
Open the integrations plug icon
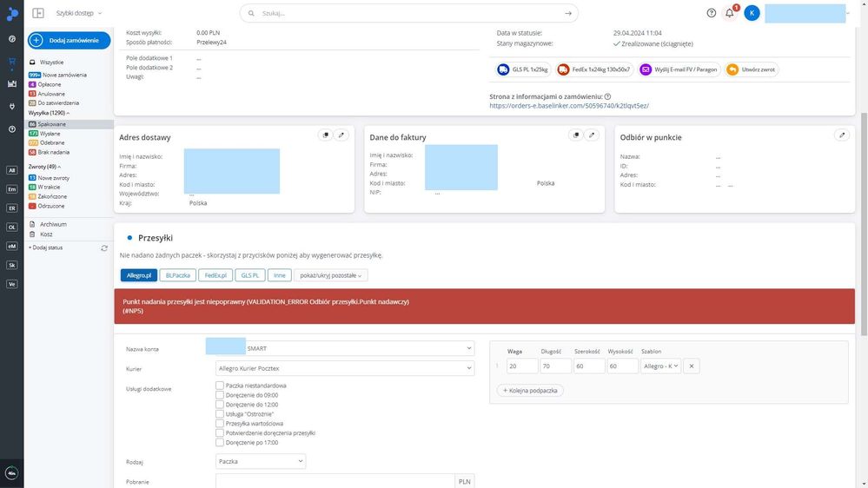pos(11,106)
